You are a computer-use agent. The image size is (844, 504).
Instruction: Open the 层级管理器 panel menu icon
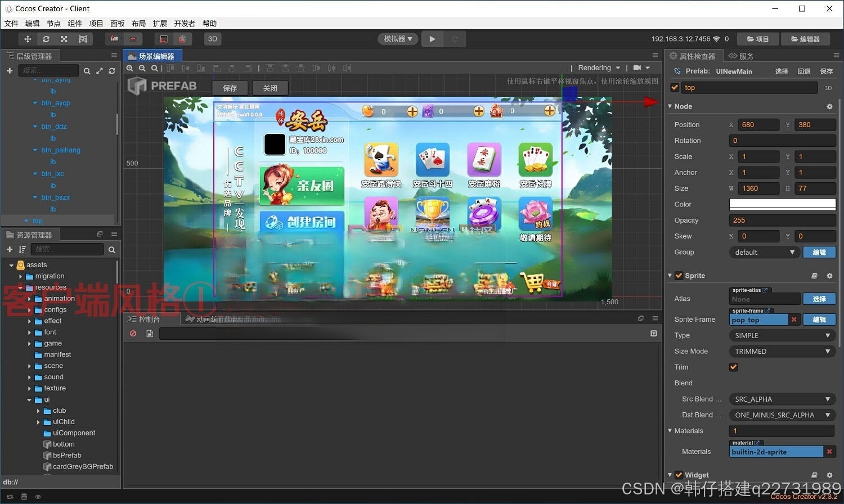pyautogui.click(x=114, y=55)
